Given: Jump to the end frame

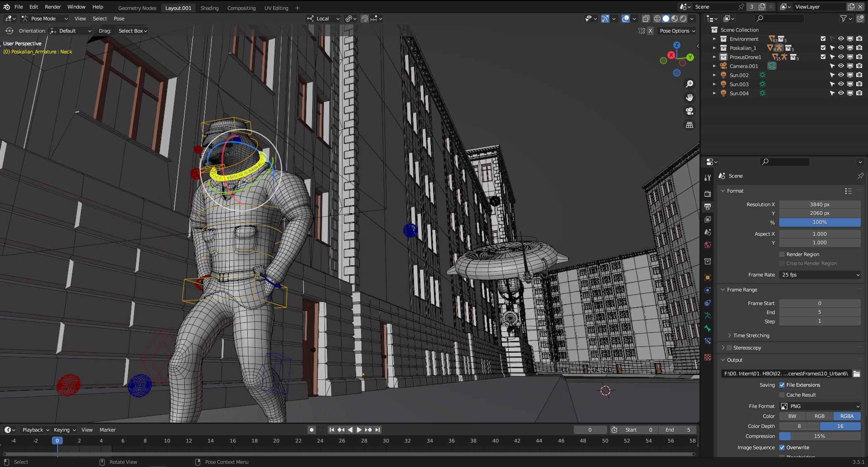Looking at the screenshot, I should click(x=377, y=430).
